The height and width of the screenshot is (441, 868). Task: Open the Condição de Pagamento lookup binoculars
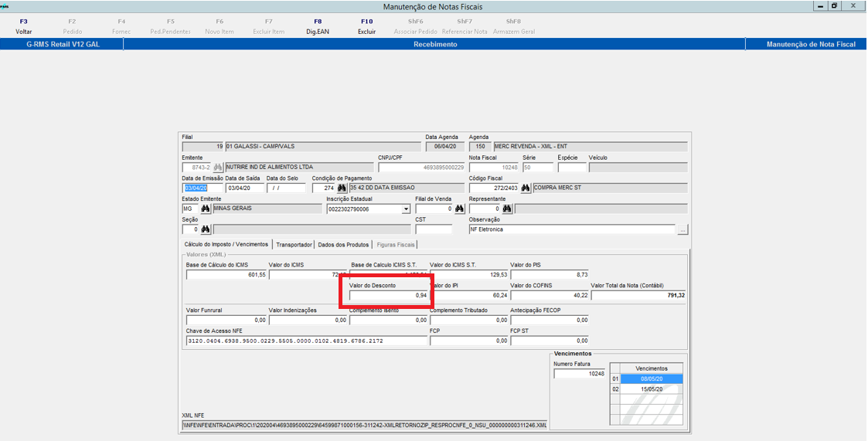[x=342, y=188]
